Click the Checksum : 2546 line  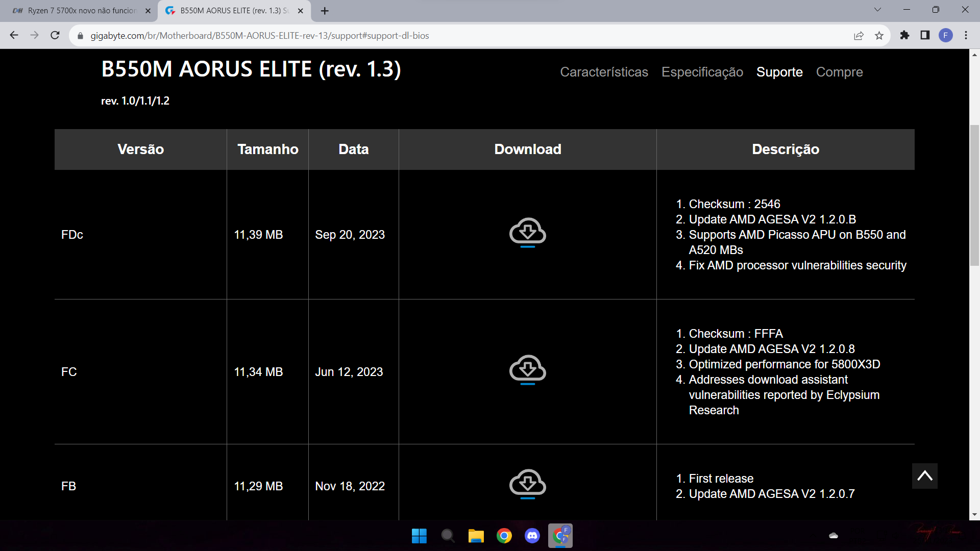(734, 204)
